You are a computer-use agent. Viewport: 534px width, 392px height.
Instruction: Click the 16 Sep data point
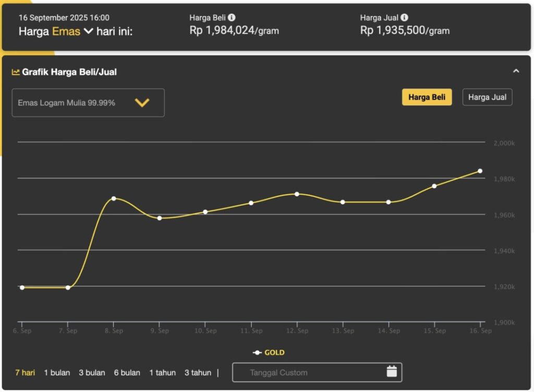pos(480,171)
